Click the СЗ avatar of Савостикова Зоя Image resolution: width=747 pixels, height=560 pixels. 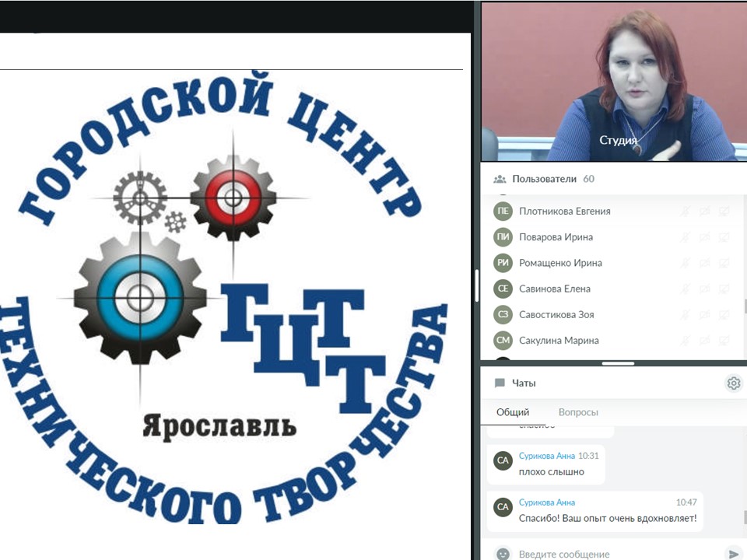point(503,314)
